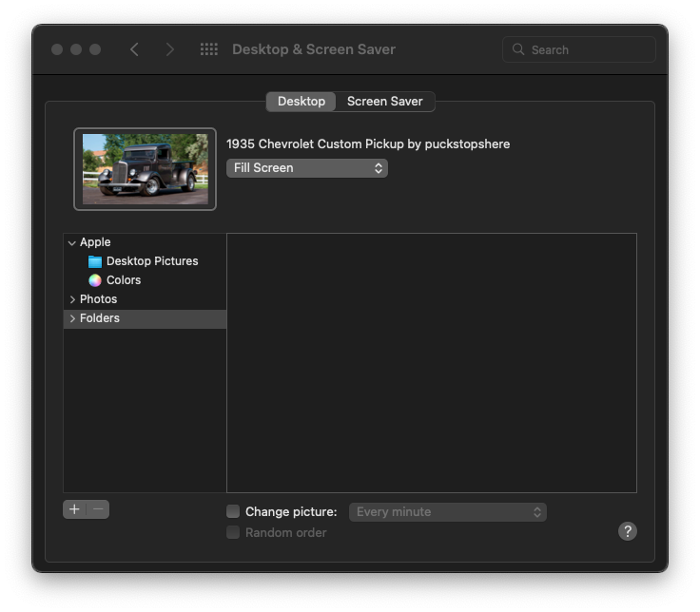Open the Fill Screen dropdown
The height and width of the screenshot is (612, 700).
coord(307,168)
